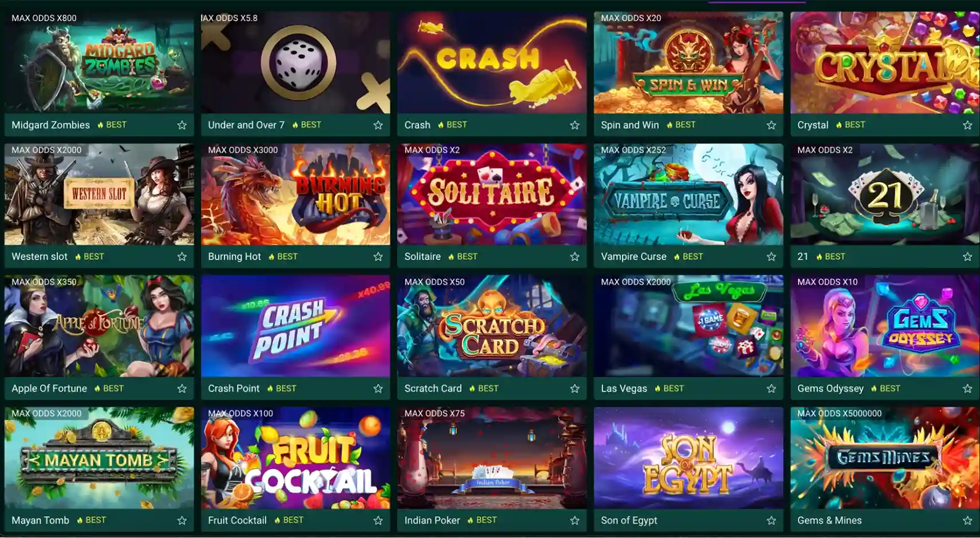Open Las Vegas game title
Viewport: 980px width, 538px height.
pyautogui.click(x=624, y=388)
